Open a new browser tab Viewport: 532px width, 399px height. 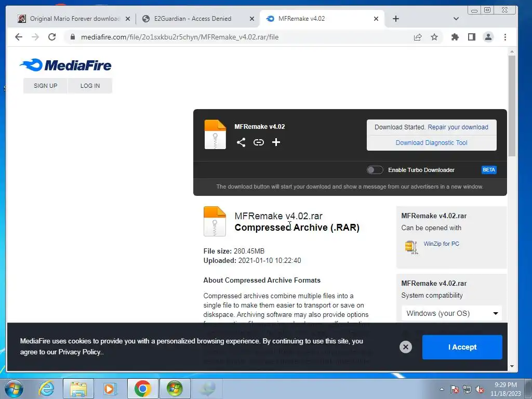pos(395,19)
